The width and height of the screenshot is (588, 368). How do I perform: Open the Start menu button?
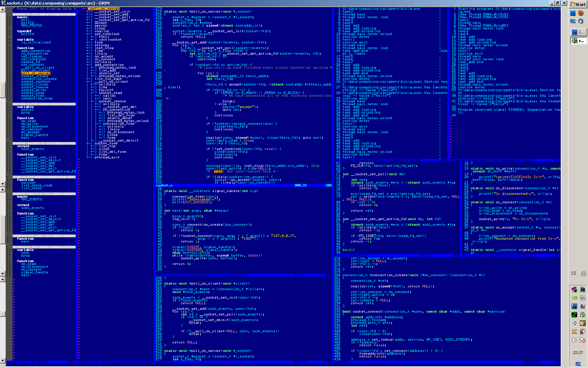578,4
